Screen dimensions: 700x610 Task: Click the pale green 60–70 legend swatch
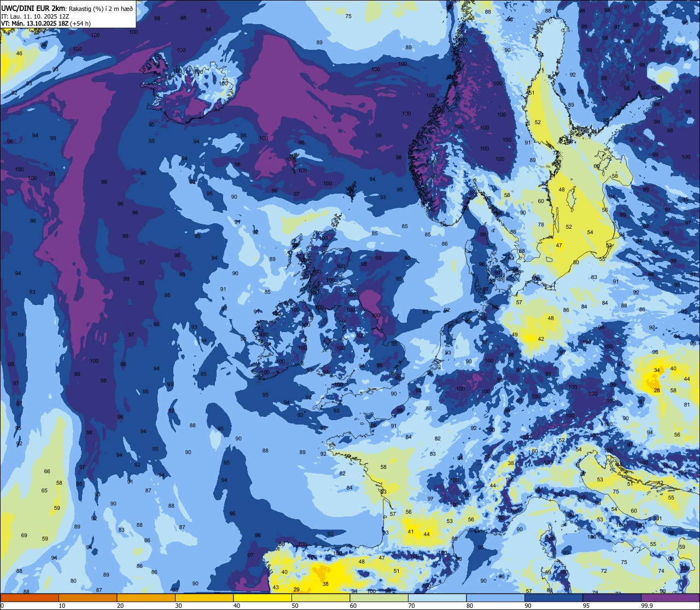(379, 597)
